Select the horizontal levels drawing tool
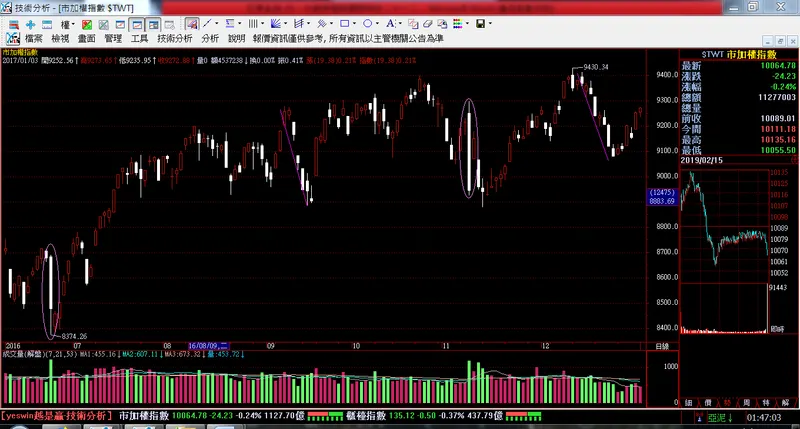This screenshot has width=800, height=429. tap(230, 23)
